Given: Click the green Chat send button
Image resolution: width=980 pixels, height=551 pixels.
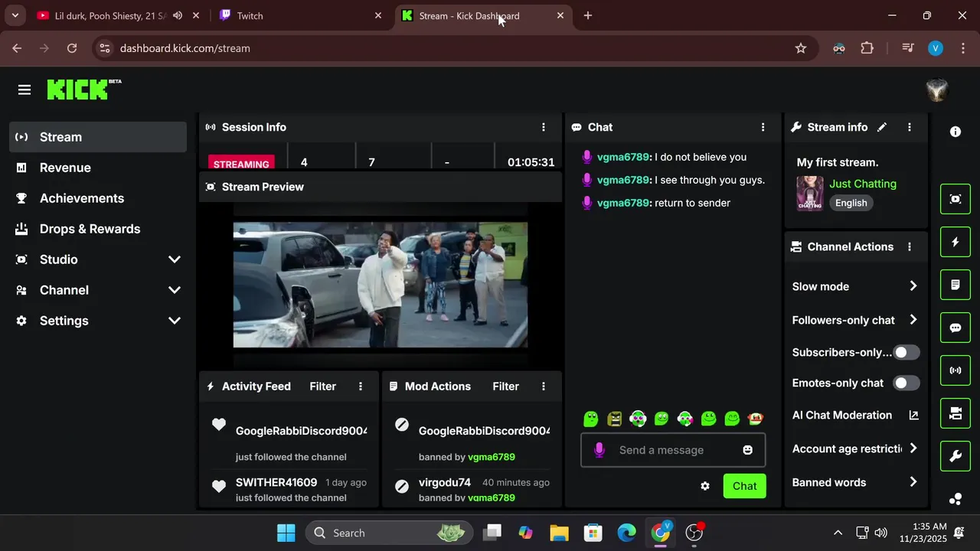Looking at the screenshot, I should click(744, 486).
